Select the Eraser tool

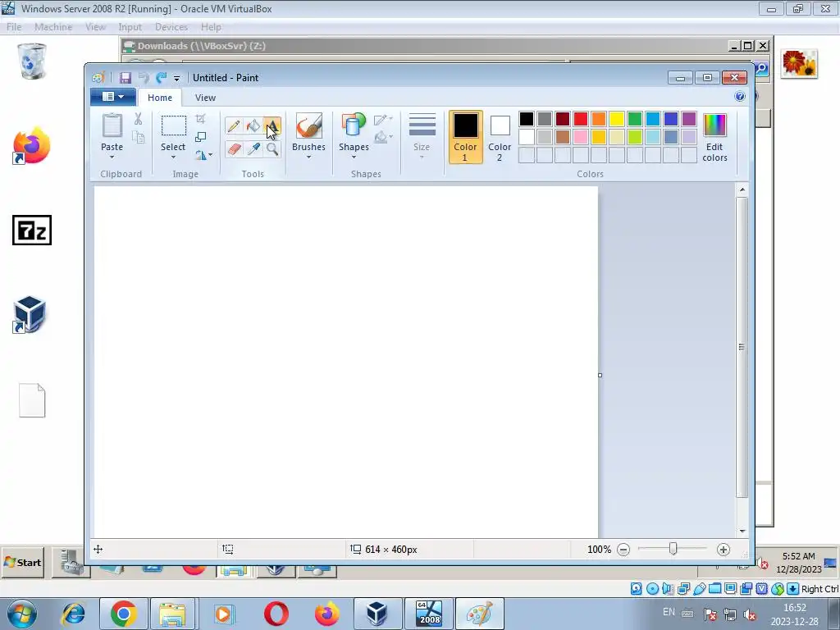click(234, 148)
